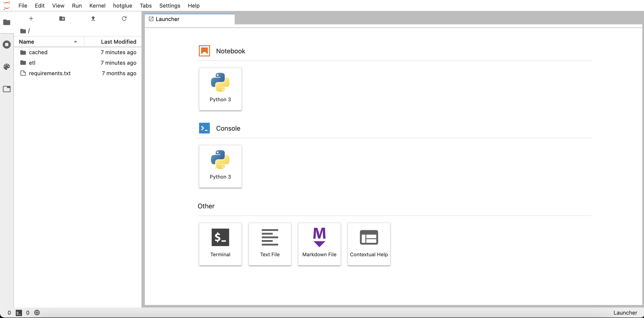Open the etl folder
Screen dimensions: 644x318
click(32, 63)
